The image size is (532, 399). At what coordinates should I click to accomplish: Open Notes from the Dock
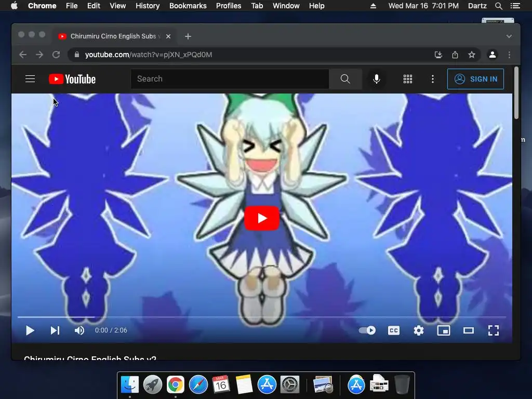click(x=244, y=385)
